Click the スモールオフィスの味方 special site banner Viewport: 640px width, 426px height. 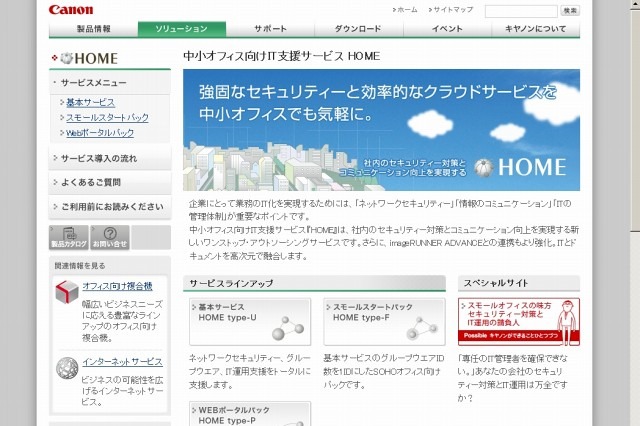click(519, 322)
